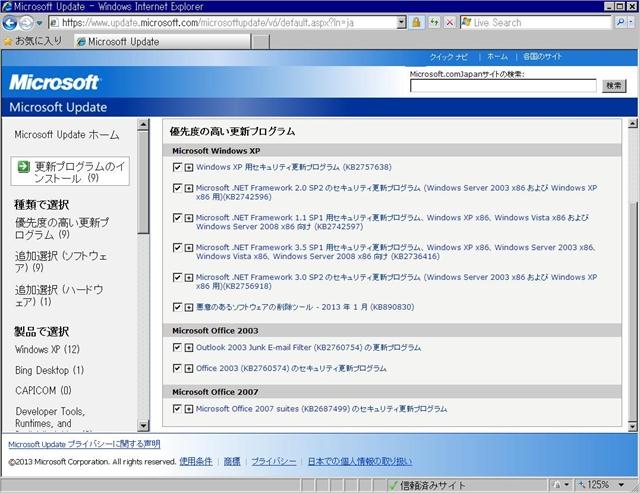
Task: Select the Microsoft Update browser tab
Action: [162, 42]
